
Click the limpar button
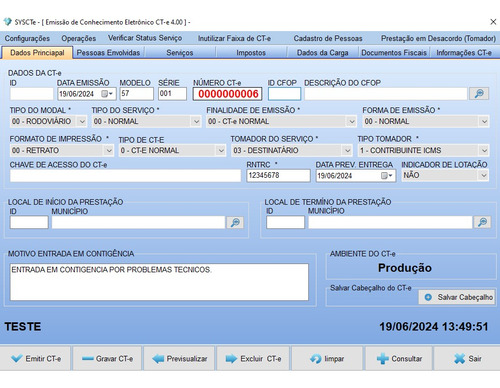coord(327,359)
